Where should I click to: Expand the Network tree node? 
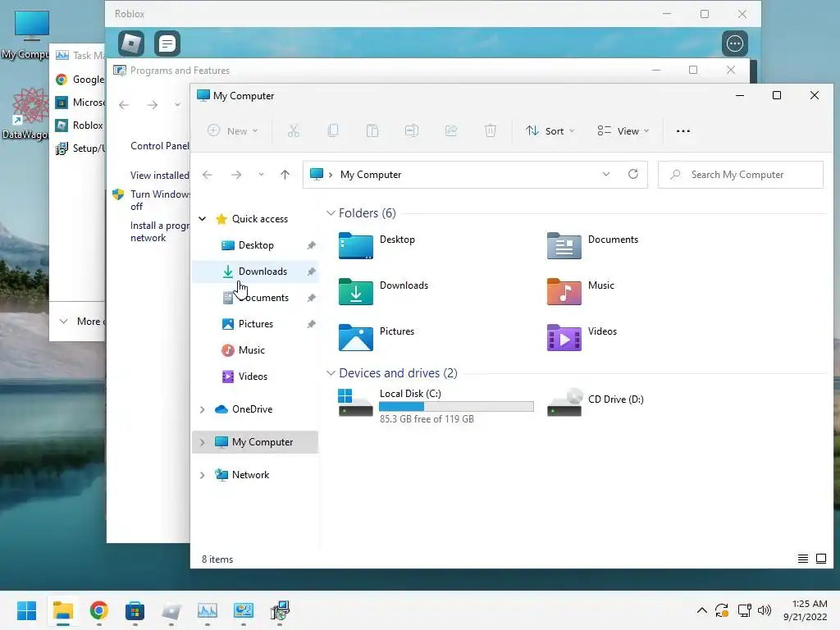coord(203,475)
